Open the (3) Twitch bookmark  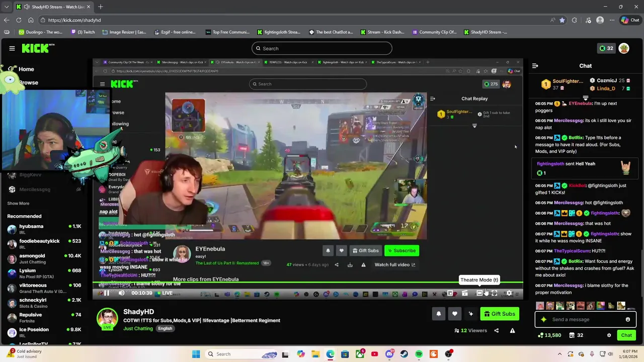(83, 32)
